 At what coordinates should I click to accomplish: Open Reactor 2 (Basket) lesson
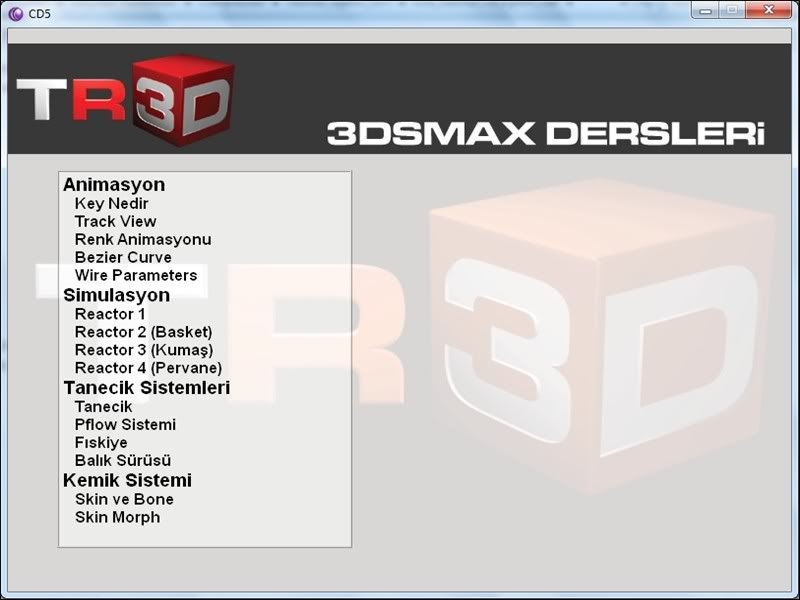point(143,332)
